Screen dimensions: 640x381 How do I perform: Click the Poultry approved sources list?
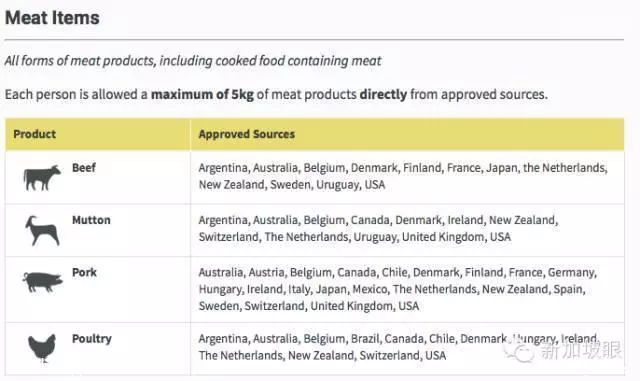click(399, 347)
